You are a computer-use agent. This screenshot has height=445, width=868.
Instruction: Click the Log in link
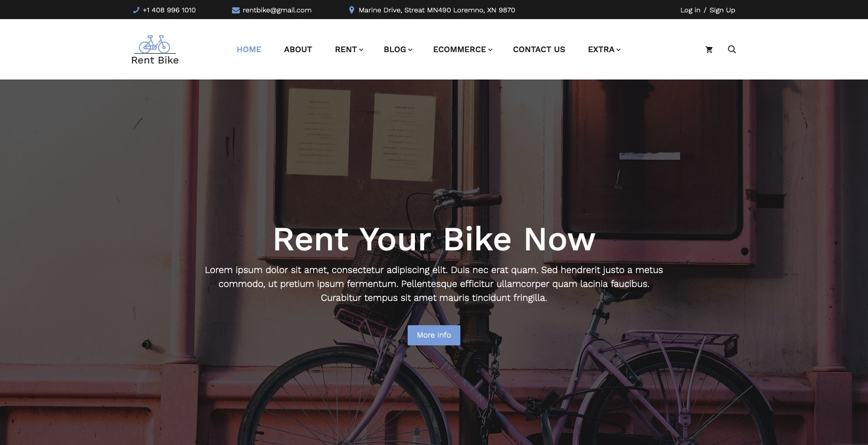[x=690, y=10]
